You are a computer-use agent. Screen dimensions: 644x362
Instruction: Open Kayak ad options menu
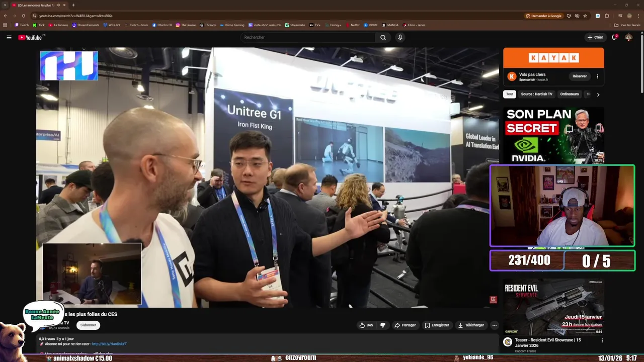[597, 76]
